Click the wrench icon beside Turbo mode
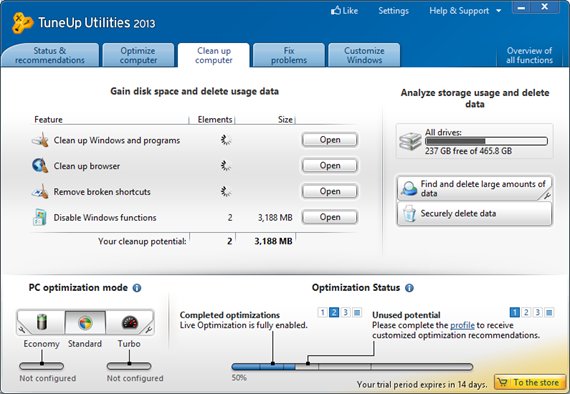The image size is (570, 394). pos(149,329)
